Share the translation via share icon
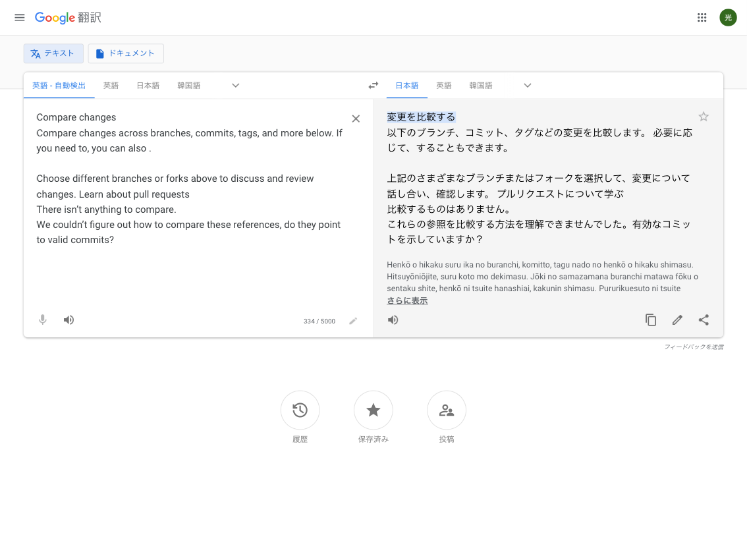 click(704, 320)
